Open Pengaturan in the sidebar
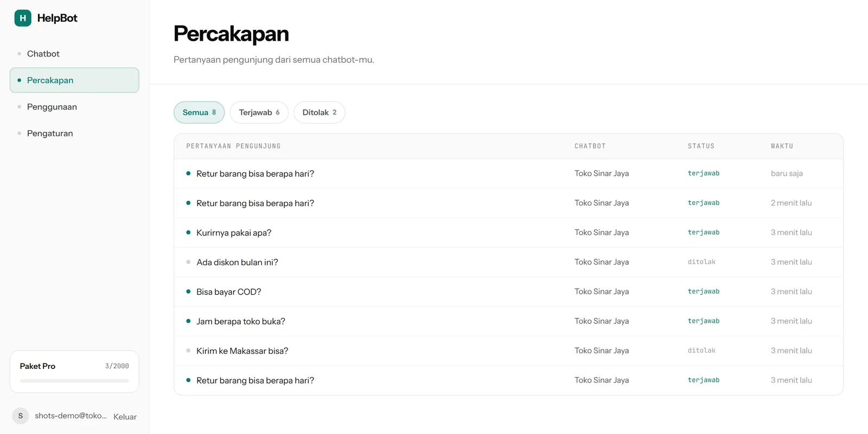This screenshot has height=434, width=868. click(x=74, y=133)
